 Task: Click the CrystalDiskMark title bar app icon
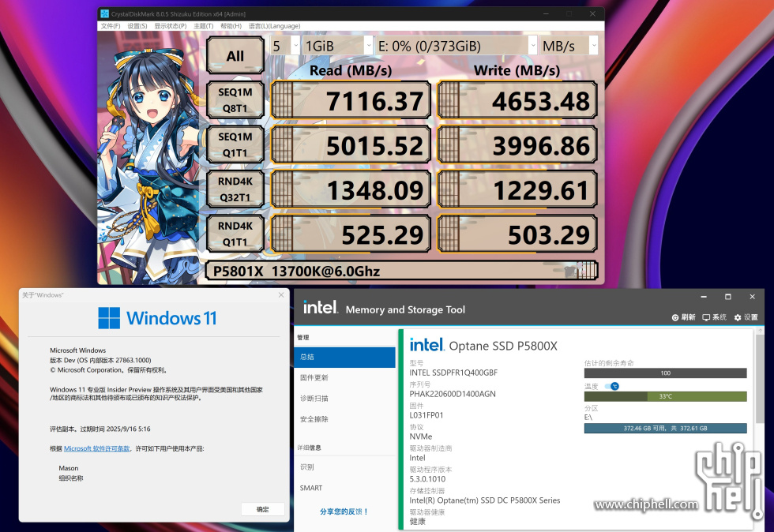coord(104,14)
